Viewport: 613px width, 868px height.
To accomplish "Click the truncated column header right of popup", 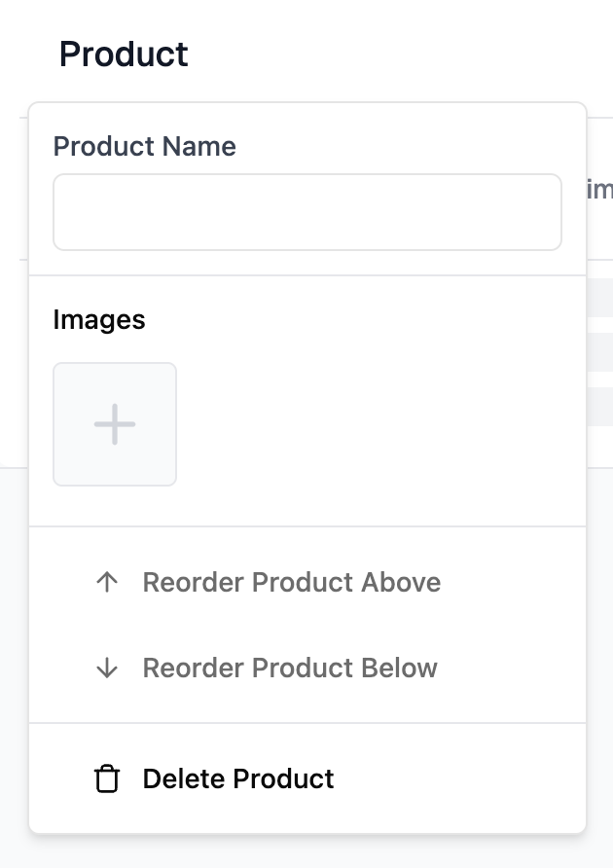I will click(600, 189).
